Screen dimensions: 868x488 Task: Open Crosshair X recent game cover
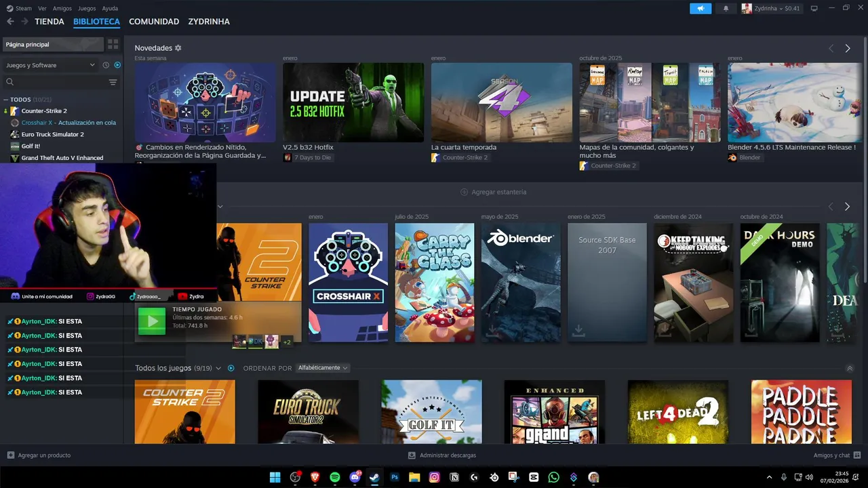click(349, 283)
